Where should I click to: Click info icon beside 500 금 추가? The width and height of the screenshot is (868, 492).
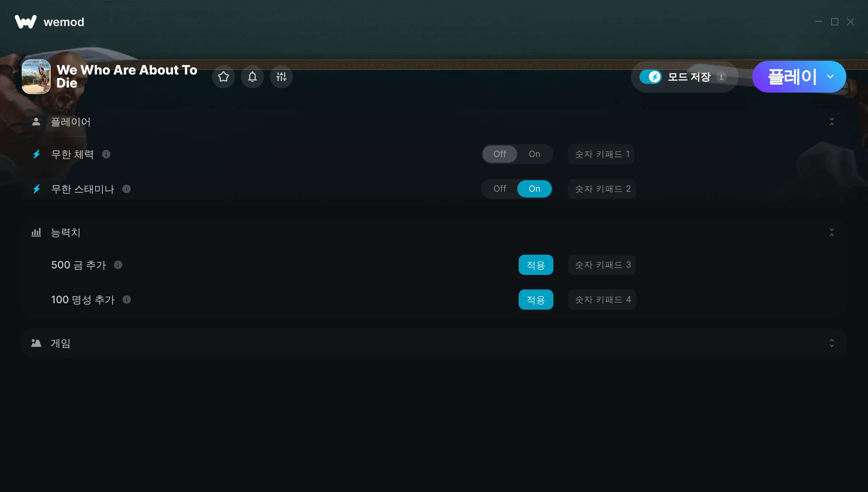click(118, 265)
